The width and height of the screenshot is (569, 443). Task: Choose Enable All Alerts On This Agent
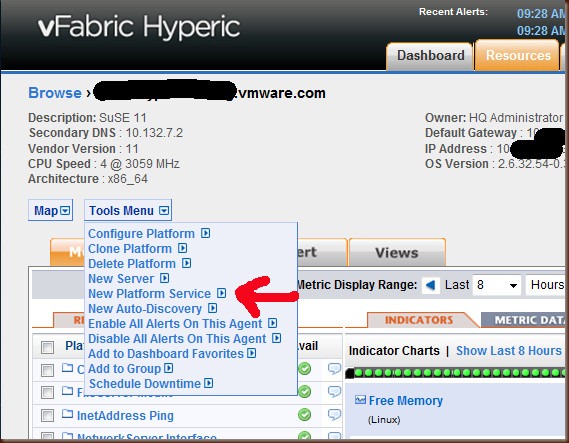pos(175,323)
